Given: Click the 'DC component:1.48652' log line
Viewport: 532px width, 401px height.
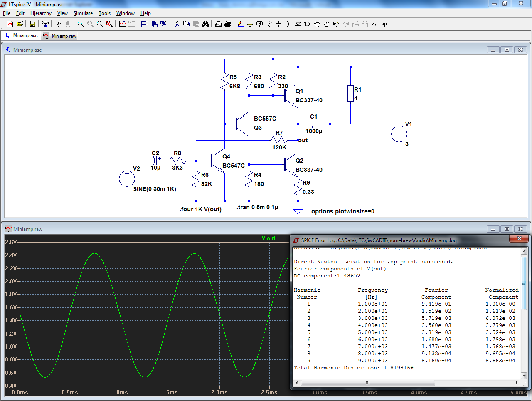Looking at the screenshot, I should 327,276.
